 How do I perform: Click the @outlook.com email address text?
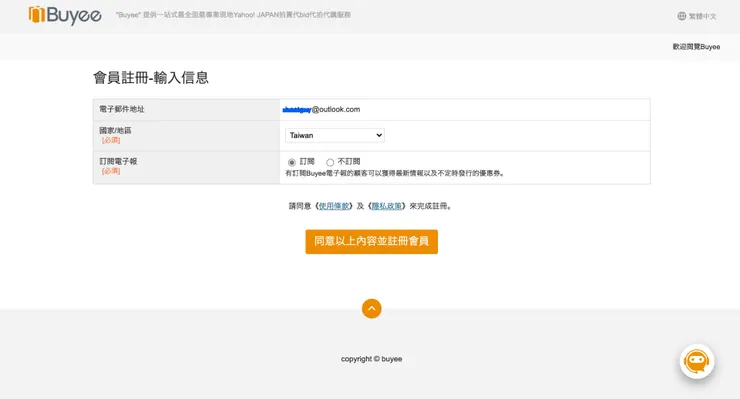click(x=321, y=110)
